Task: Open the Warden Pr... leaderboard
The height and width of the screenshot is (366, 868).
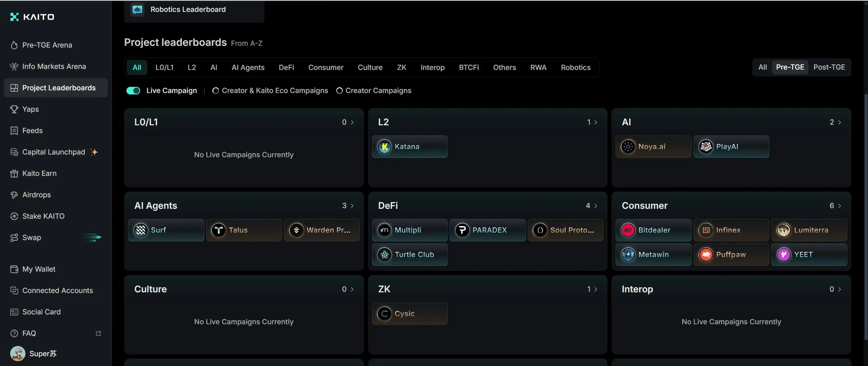Action: pyautogui.click(x=322, y=230)
